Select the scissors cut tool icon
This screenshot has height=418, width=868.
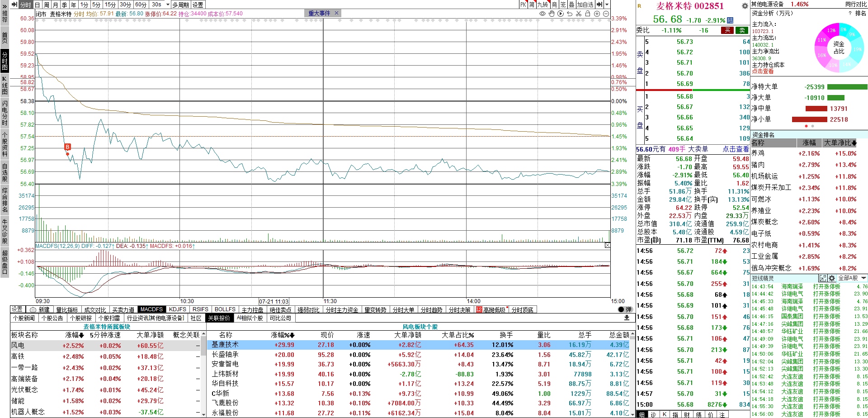[579, 14]
